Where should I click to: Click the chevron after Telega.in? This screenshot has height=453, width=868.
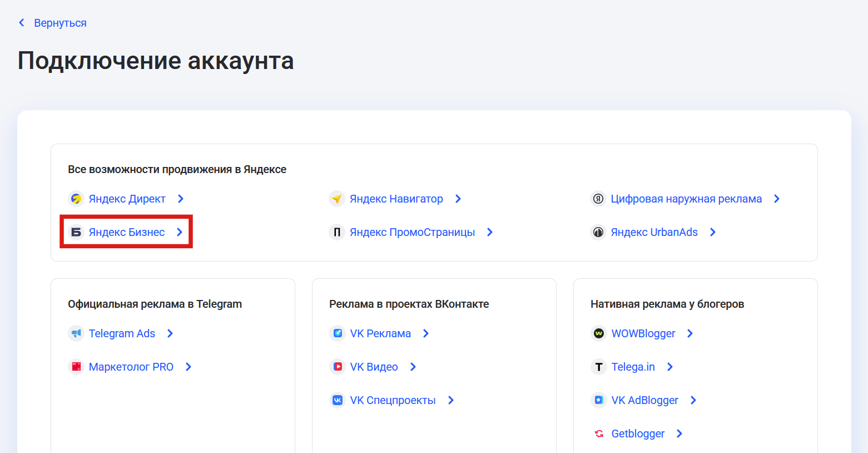[670, 367]
